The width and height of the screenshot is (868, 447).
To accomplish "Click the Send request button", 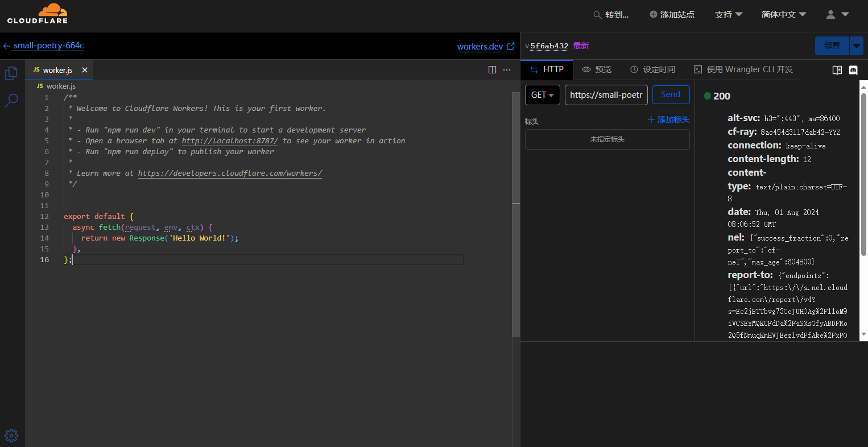I will 671,95.
